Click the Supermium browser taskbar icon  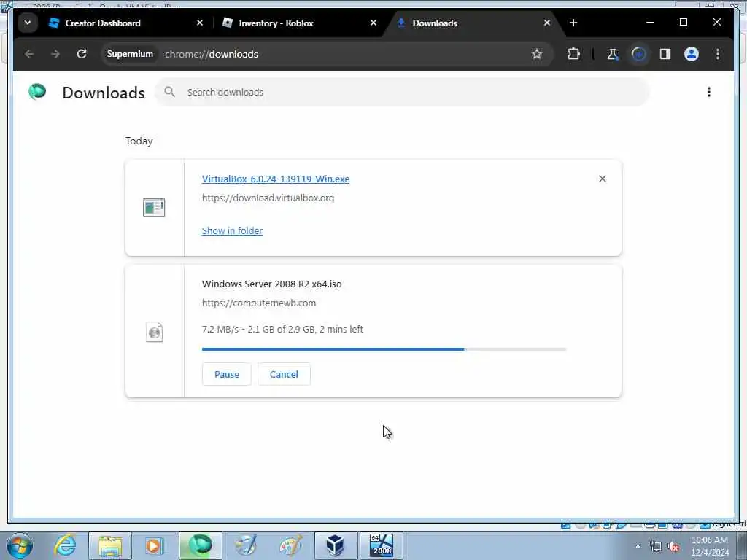point(201,545)
